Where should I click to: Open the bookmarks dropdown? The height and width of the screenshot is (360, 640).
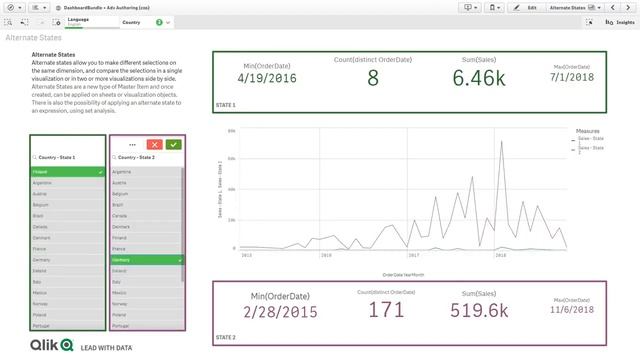(x=494, y=7)
